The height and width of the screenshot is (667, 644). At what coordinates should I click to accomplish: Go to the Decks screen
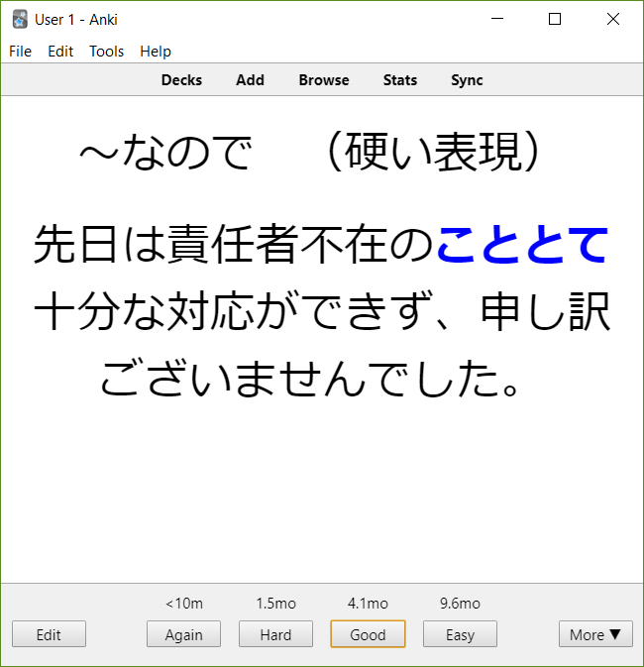click(x=181, y=80)
